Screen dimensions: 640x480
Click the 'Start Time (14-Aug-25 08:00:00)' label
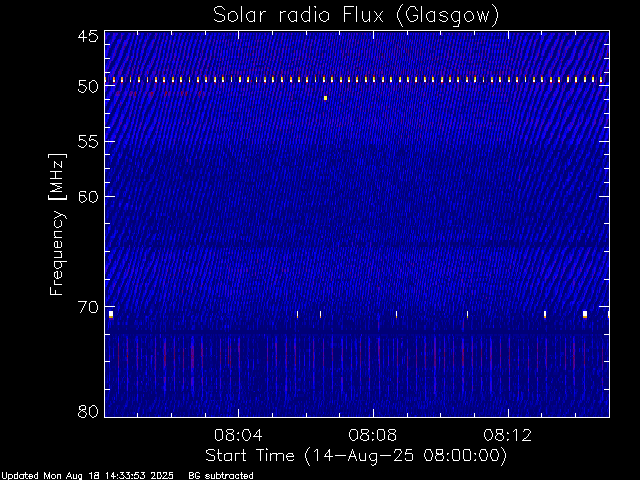coord(356,456)
